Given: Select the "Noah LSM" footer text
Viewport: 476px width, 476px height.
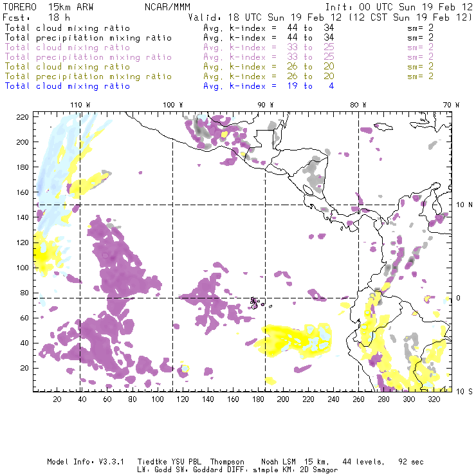Looking at the screenshot, I should (279, 462).
